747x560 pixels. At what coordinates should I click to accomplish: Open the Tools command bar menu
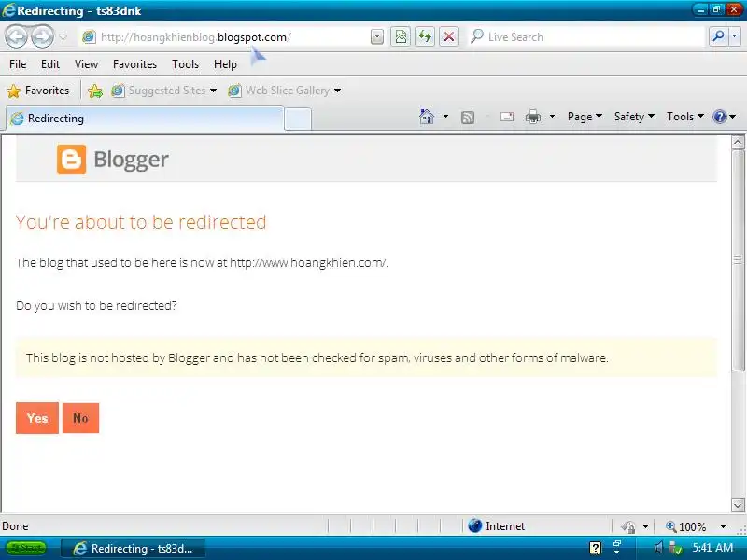[685, 117]
